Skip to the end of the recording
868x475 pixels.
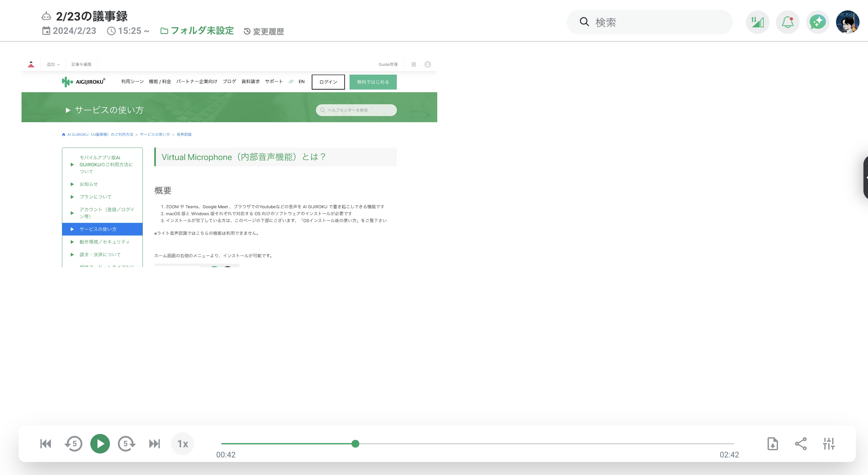point(154,444)
